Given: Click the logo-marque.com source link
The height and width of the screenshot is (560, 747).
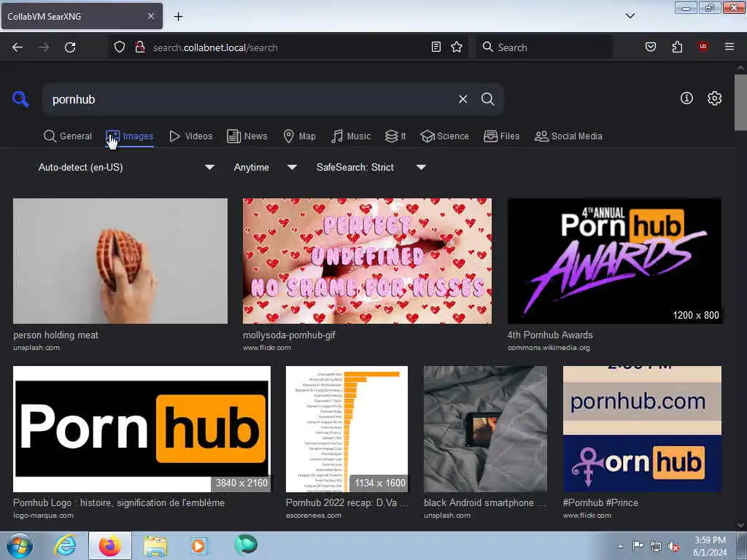Looking at the screenshot, I should click(43, 516).
